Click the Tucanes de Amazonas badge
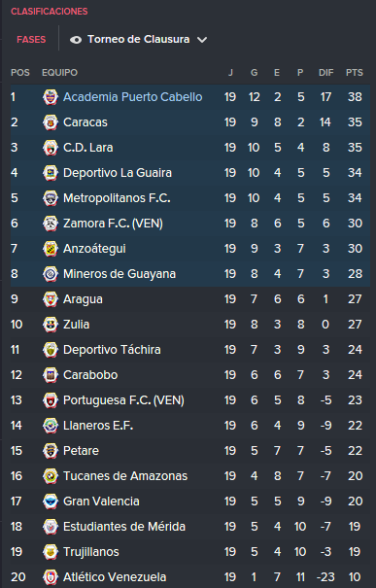Screen dimensions: 376x588 click(51, 476)
